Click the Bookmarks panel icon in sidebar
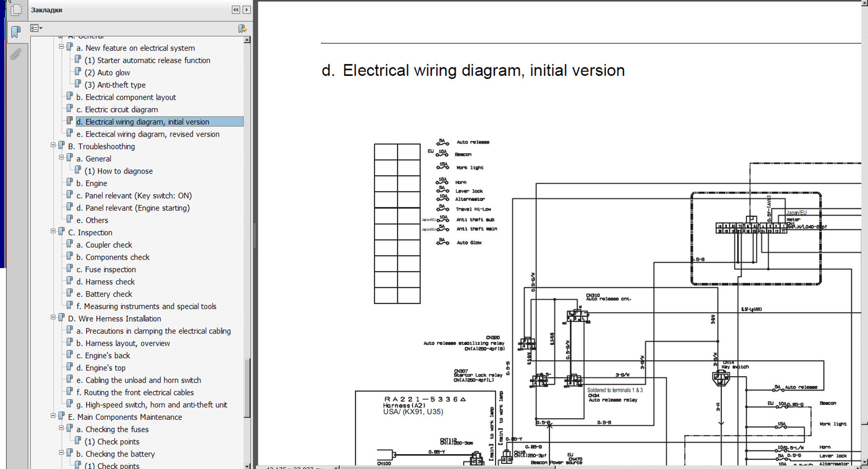Image resolution: width=868 pixels, height=469 pixels. click(16, 32)
